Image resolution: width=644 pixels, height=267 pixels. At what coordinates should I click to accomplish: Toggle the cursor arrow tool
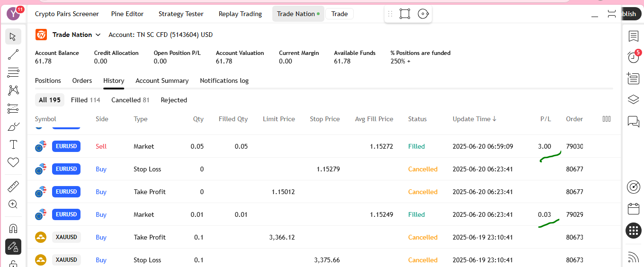[13, 36]
